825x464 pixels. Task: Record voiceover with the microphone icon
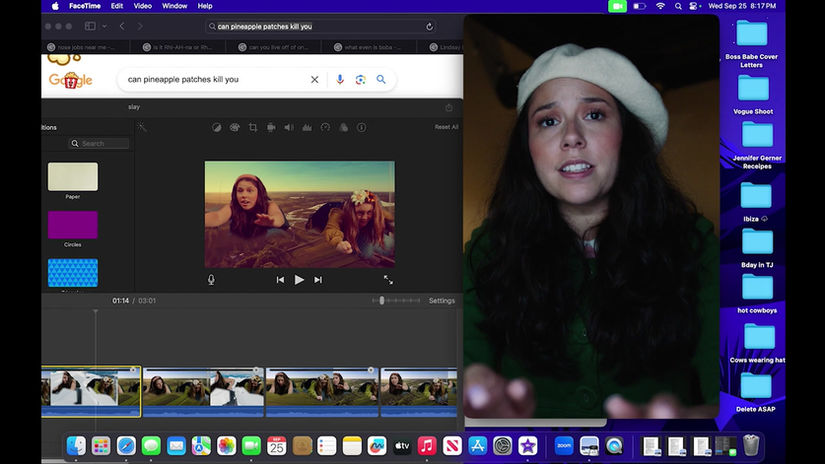[x=211, y=280]
